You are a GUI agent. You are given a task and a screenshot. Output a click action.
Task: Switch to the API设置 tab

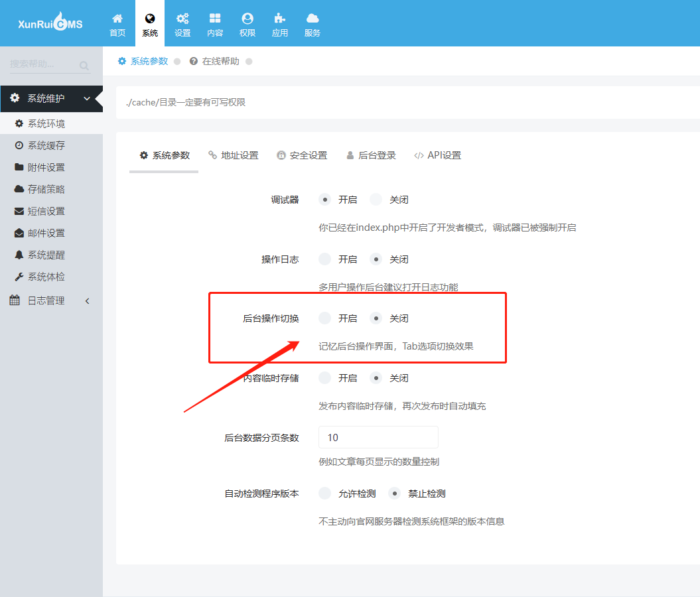tap(438, 155)
